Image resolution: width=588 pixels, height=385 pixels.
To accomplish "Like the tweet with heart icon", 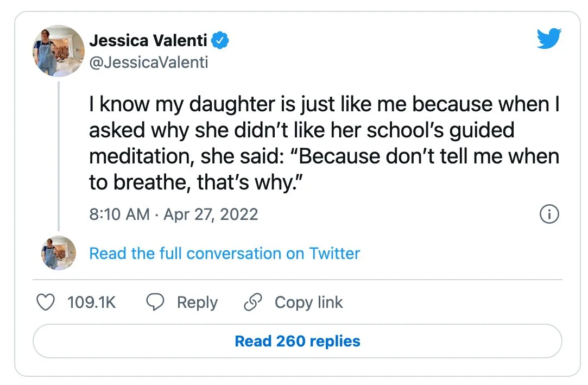I will [x=46, y=302].
